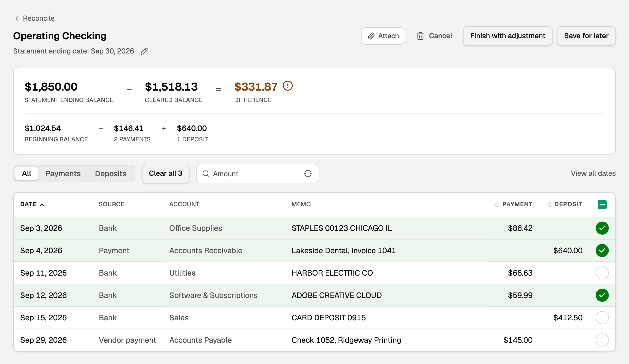This screenshot has height=364, width=629.
Task: Click the $1,850.00 statement ending balance
Action: (x=51, y=87)
